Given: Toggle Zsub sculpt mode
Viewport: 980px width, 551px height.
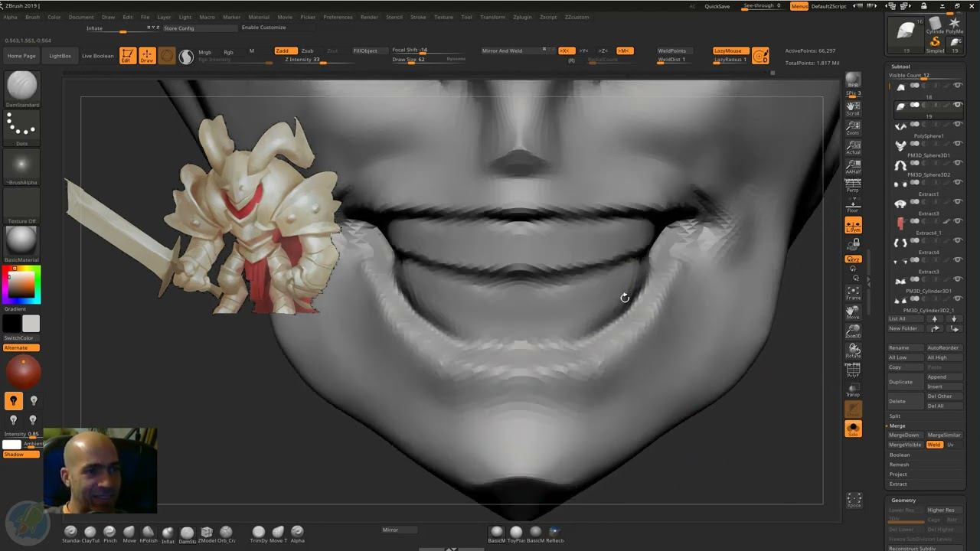Looking at the screenshot, I should (307, 51).
